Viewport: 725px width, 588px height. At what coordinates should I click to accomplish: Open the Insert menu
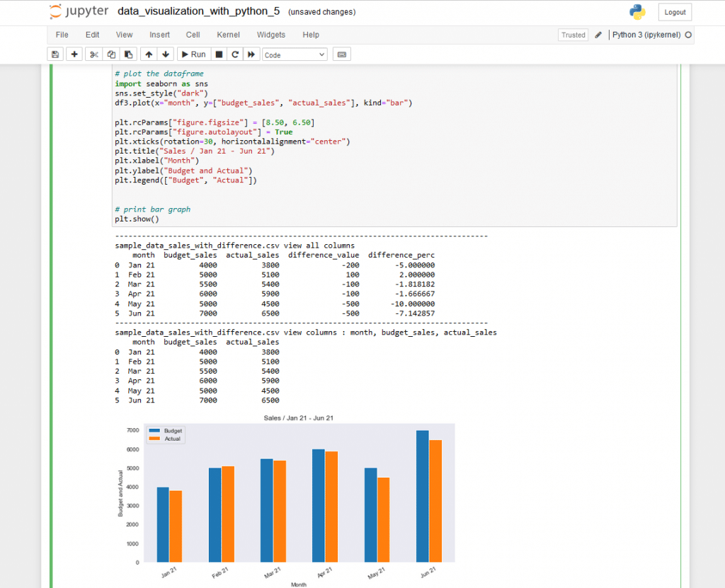pos(159,35)
